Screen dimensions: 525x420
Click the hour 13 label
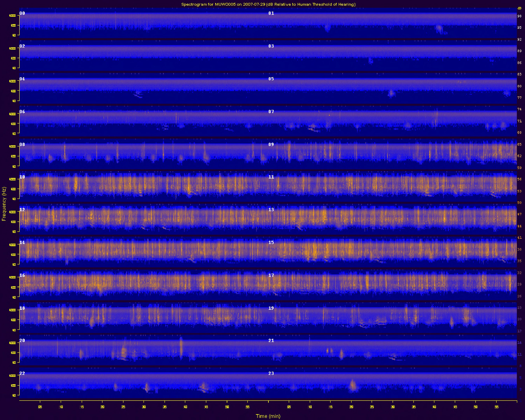click(x=271, y=210)
